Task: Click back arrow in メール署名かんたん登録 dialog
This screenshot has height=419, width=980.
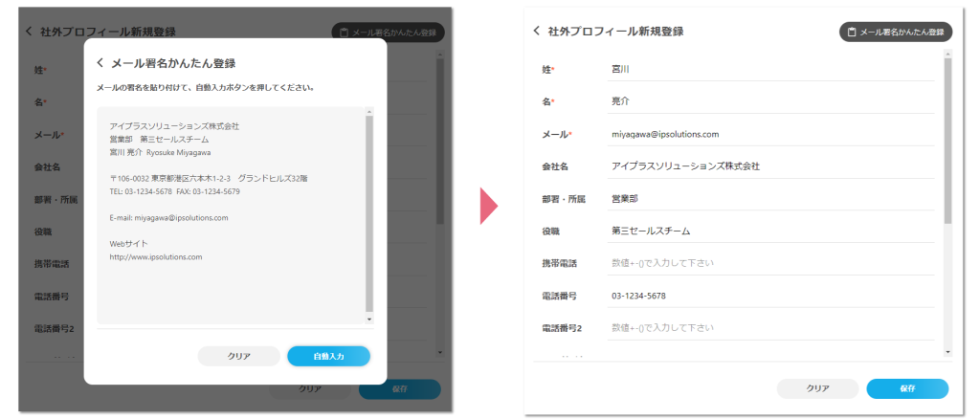Action: point(100,63)
